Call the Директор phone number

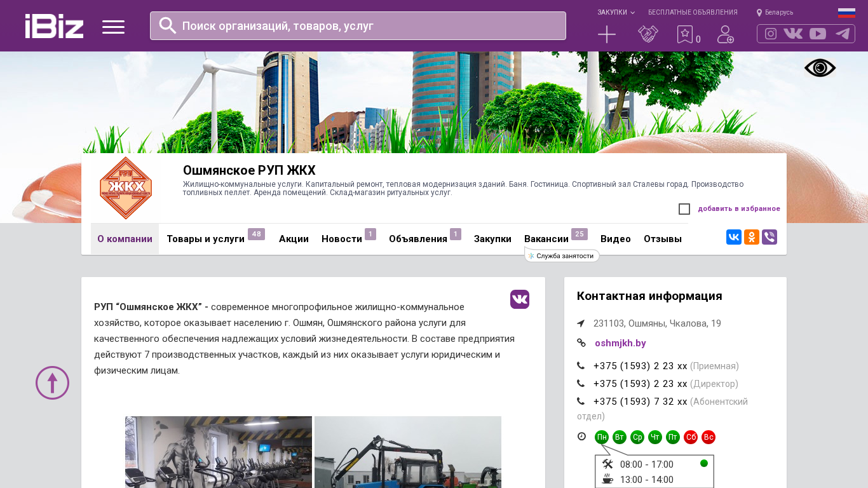(x=641, y=384)
